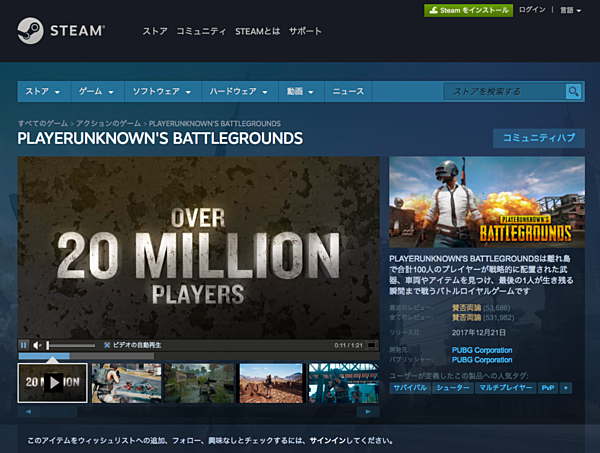Select the desert landscape screenshot thumbnail

coord(271,383)
